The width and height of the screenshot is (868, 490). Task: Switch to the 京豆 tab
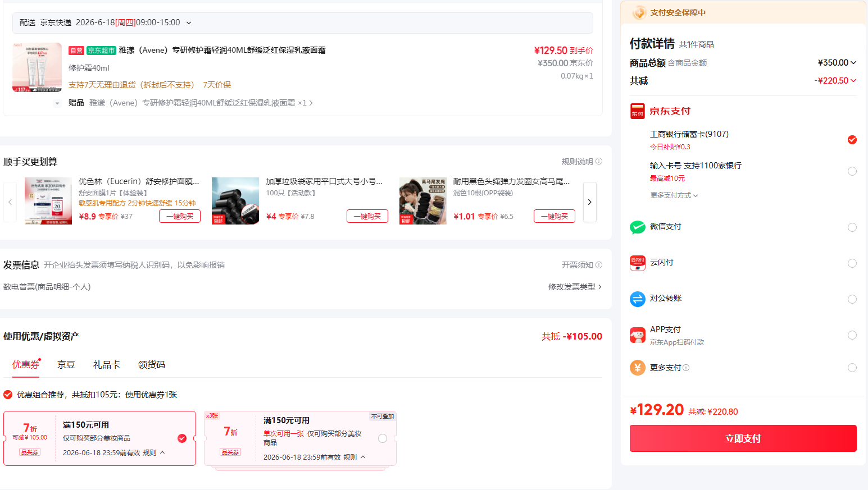[x=66, y=365]
